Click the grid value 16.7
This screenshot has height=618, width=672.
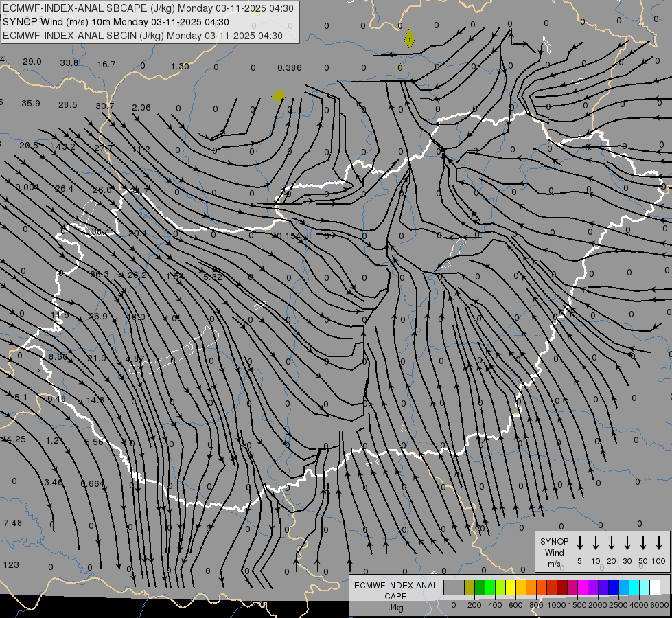pyautogui.click(x=106, y=65)
